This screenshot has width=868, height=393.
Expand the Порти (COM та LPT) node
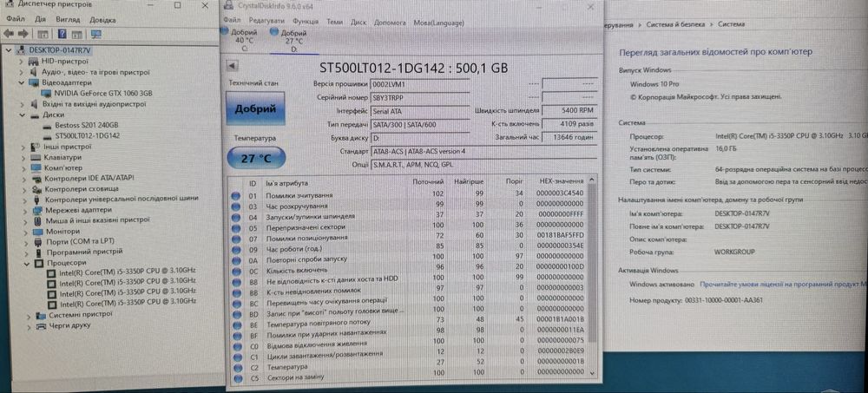[25, 242]
